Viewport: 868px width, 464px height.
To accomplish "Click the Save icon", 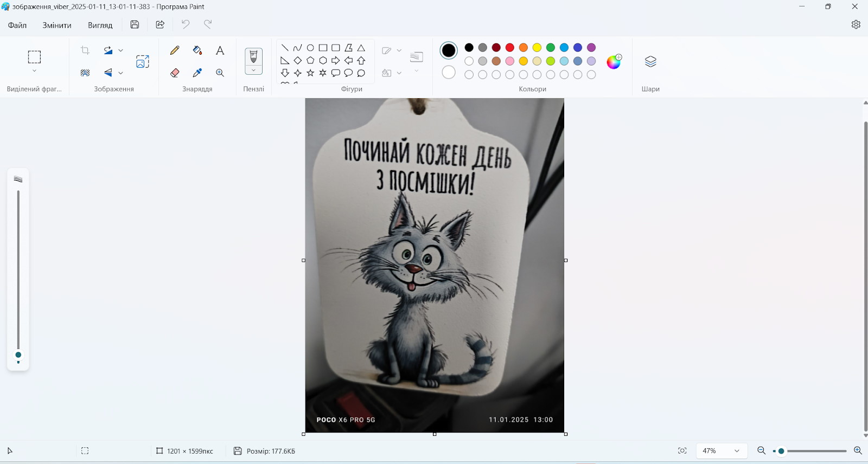I will 135,24.
